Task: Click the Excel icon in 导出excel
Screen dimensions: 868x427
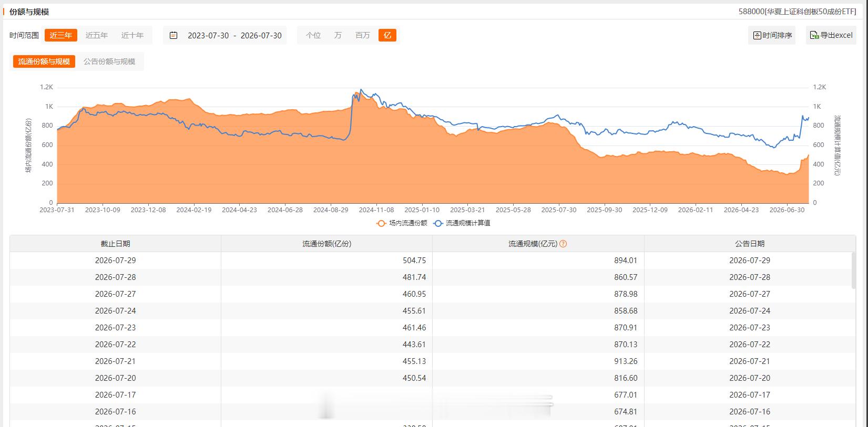Action: [x=814, y=35]
